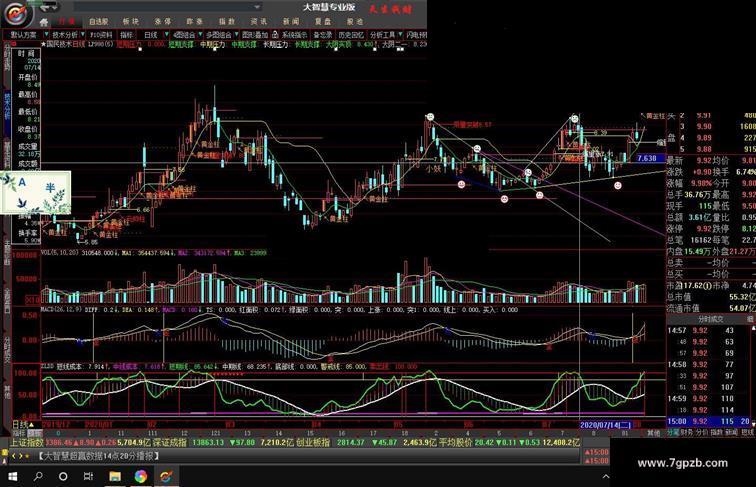Expand the 分析工具 dropdown arrow
Image resolution: width=756 pixels, height=487 pixels.
[400, 35]
